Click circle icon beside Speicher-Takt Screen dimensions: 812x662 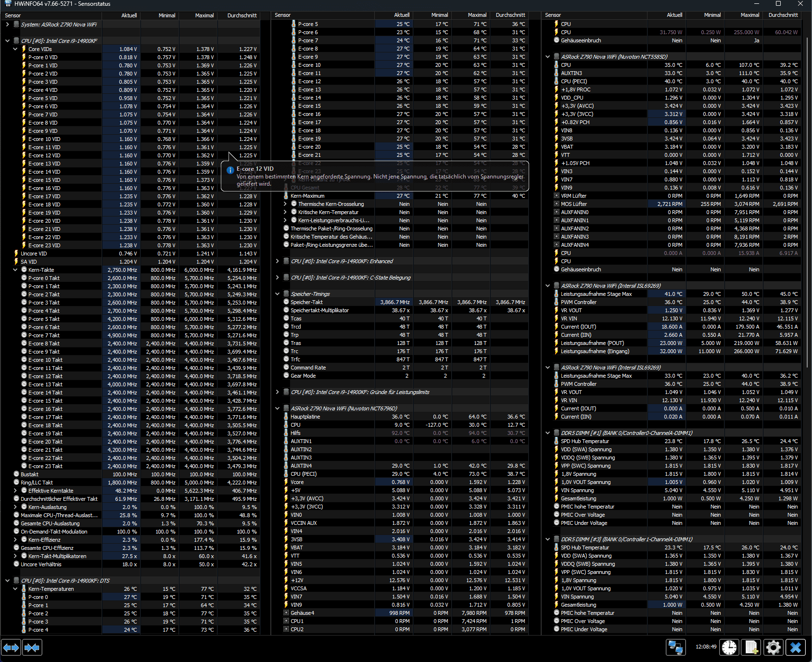click(286, 302)
